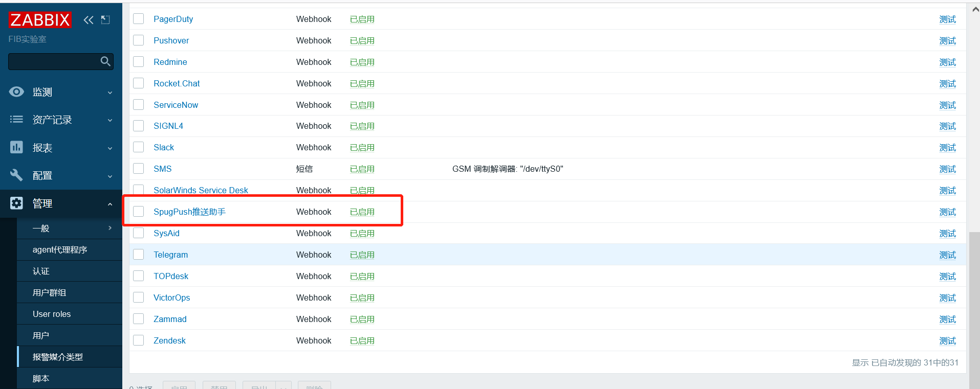Click 测试 for PagerDuty

point(948,19)
